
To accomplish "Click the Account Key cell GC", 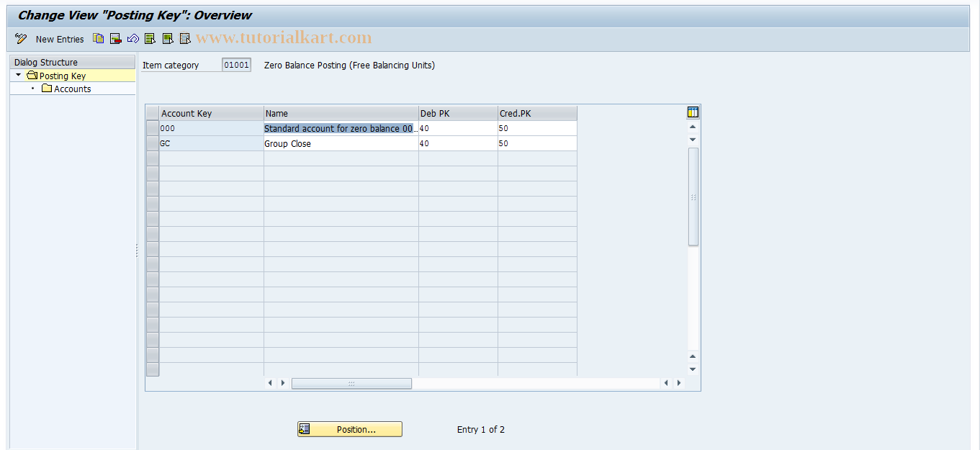I will click(x=211, y=143).
